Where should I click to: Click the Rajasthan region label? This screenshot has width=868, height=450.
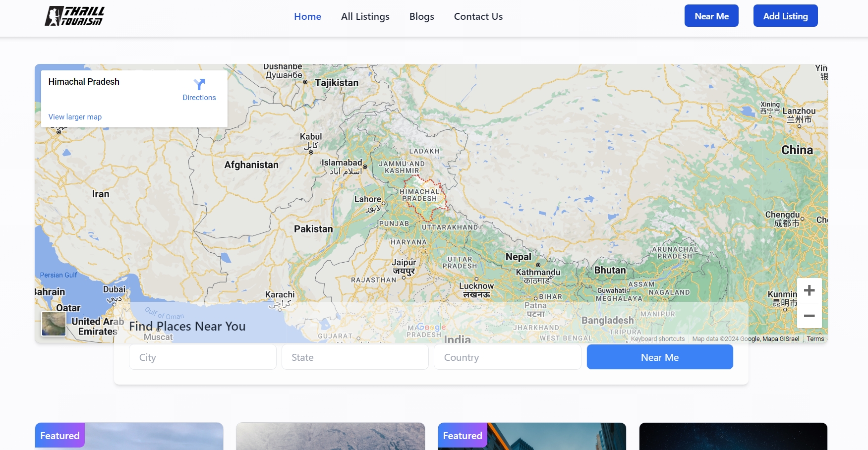point(374,280)
